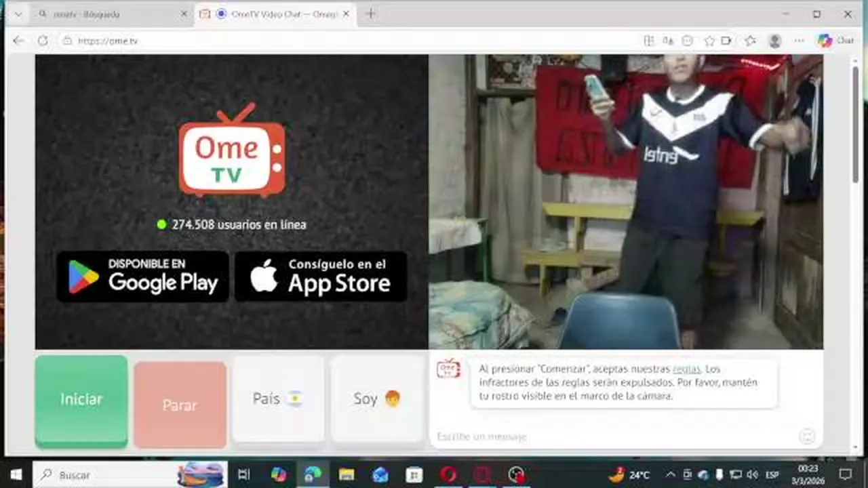Click the OmeTV avatar beside the chat message
The height and width of the screenshot is (488, 868).
point(448,369)
